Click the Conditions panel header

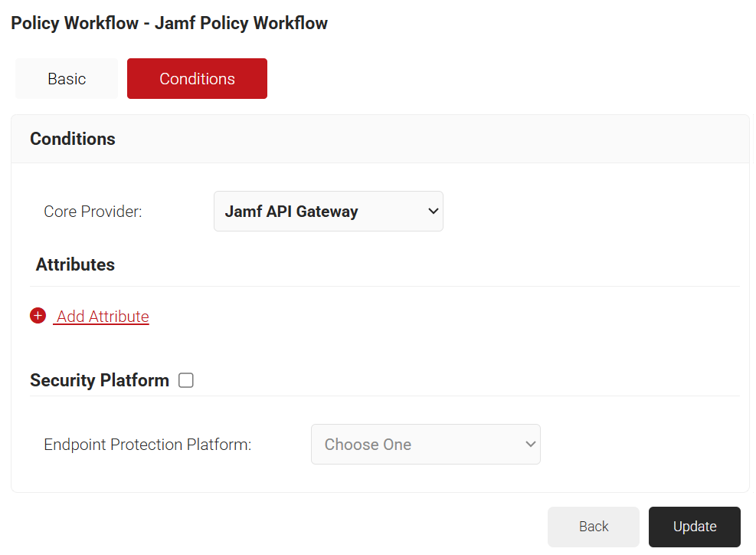coord(73,139)
